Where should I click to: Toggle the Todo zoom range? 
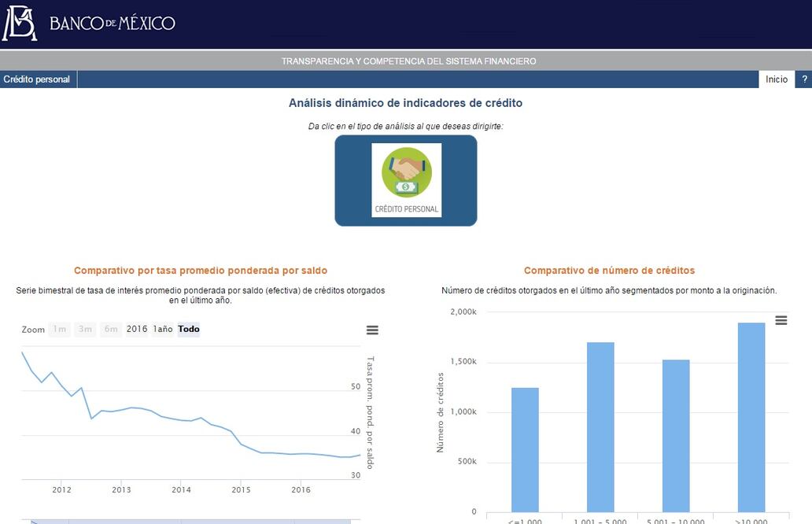(188, 329)
